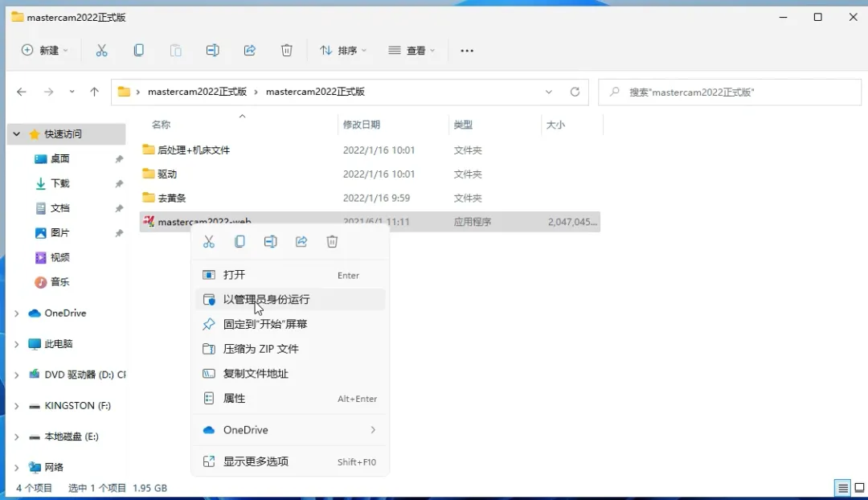This screenshot has width=868, height=500.
Task: Choose 压缩为 ZIP 文件 menu entry
Action: [290, 349]
